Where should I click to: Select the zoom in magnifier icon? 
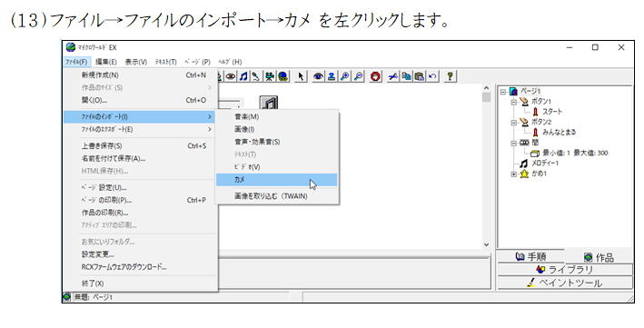click(x=345, y=76)
